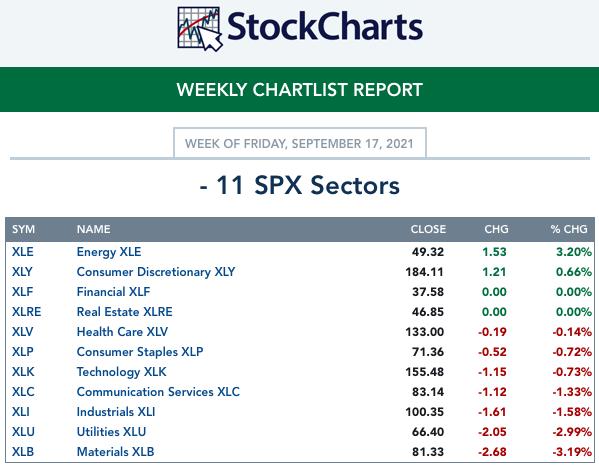Open Communication Services XLC chart
The width and height of the screenshot is (599, 467).
pyautogui.click(x=158, y=392)
